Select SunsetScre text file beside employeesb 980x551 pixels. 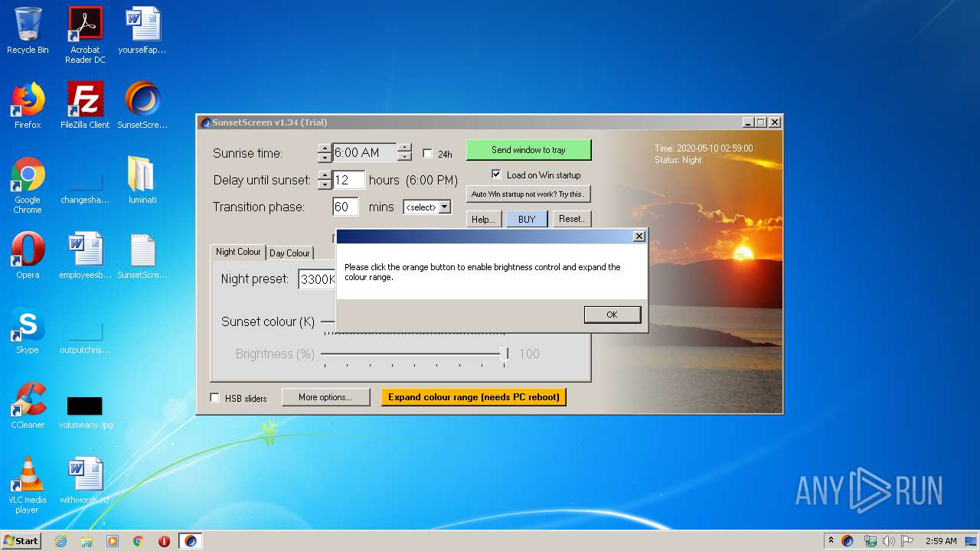pyautogui.click(x=142, y=256)
